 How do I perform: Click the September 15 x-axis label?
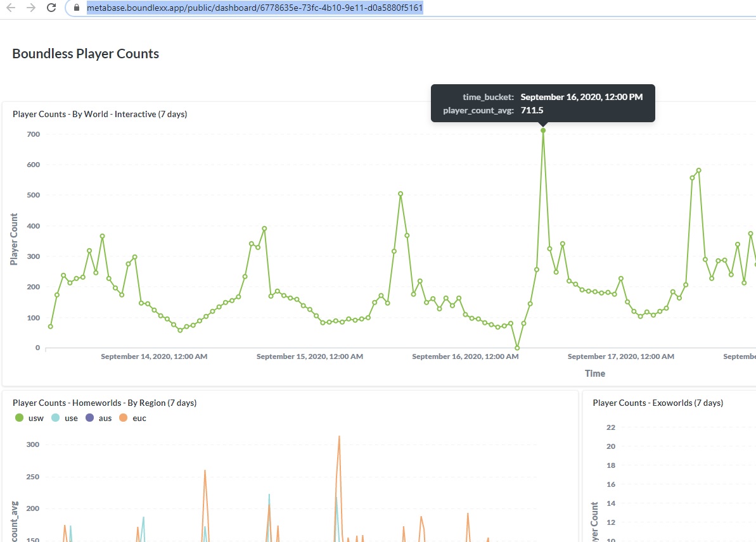coord(309,356)
